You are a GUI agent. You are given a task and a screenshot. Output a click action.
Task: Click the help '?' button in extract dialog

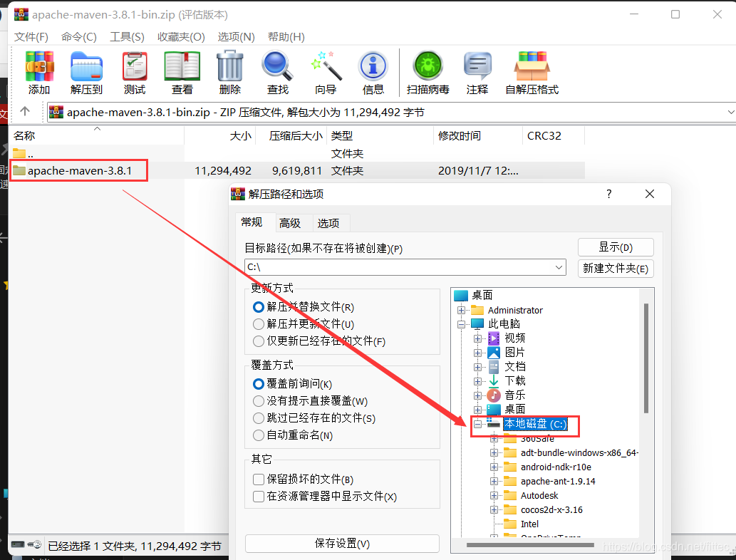point(608,194)
